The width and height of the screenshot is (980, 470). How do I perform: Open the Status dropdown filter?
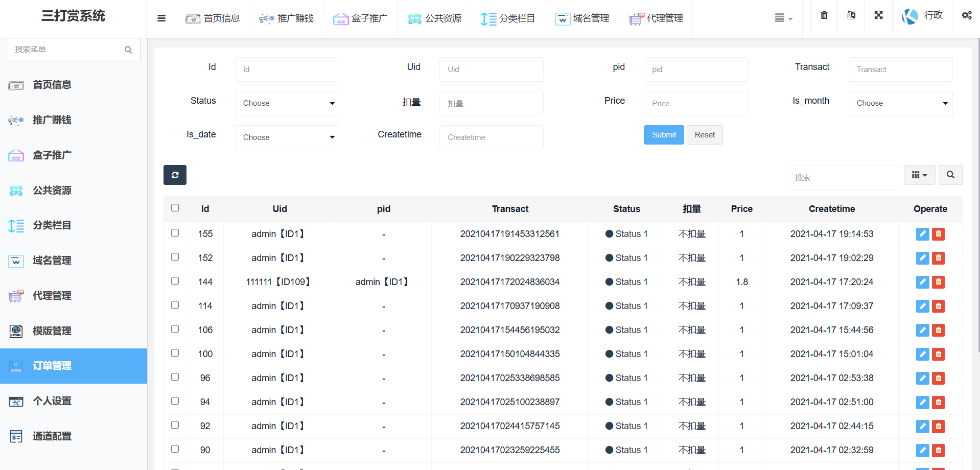coord(287,103)
